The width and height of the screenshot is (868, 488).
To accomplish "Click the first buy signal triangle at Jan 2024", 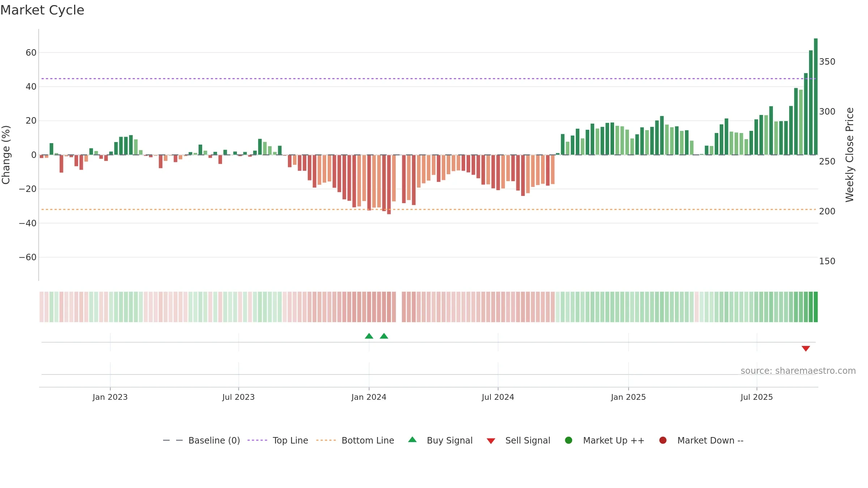I will coord(369,336).
